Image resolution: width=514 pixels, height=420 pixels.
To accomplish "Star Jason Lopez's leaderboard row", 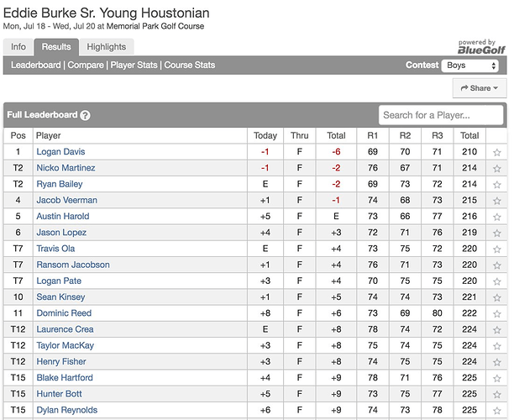I will click(x=497, y=233).
